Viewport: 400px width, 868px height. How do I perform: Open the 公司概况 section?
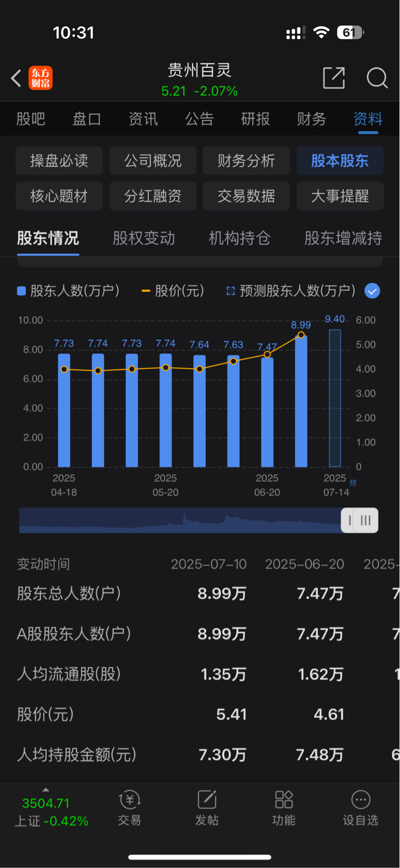coord(153,161)
